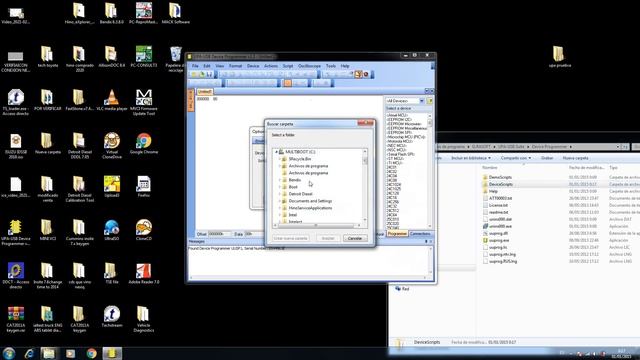This screenshot has width=640, height=360.
Task: Click Grabar in the Explorer toolbar
Action: (x=547, y=158)
